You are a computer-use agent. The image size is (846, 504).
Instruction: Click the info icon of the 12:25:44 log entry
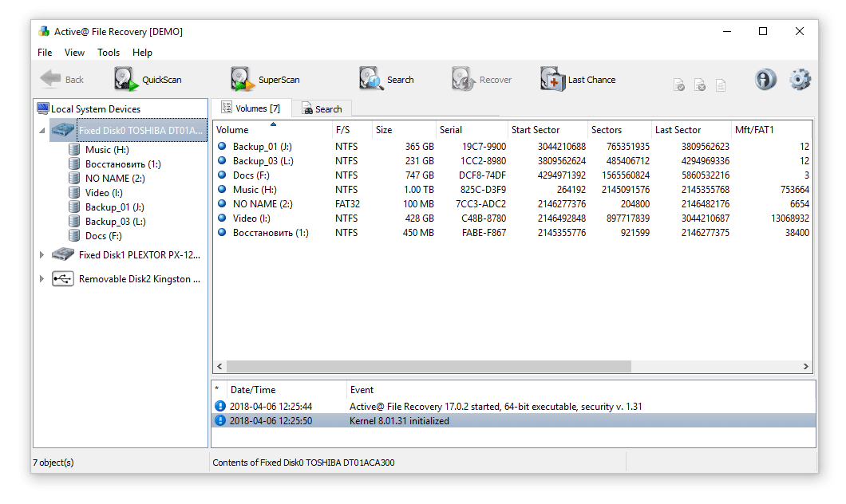tap(220, 406)
